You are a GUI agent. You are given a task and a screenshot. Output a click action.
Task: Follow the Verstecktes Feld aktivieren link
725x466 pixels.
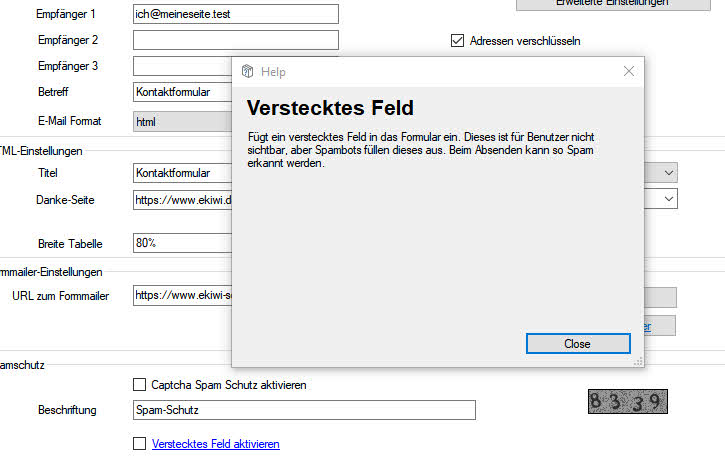click(215, 444)
